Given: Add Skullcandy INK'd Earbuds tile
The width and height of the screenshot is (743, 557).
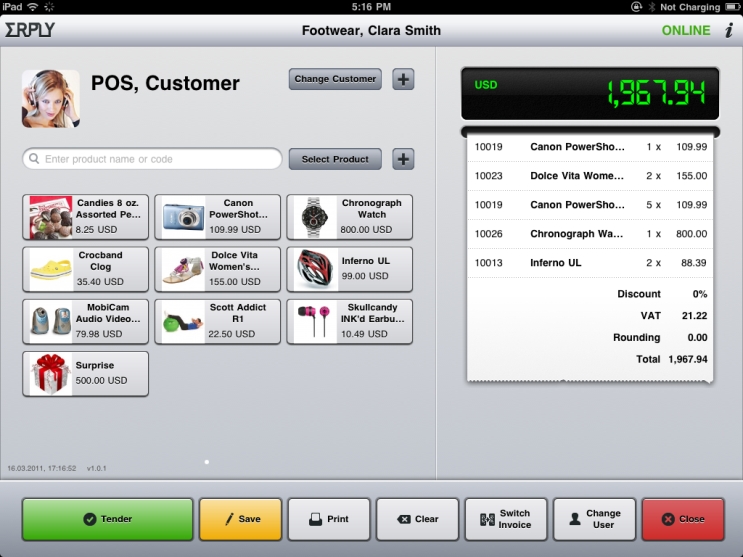Looking at the screenshot, I should (350, 321).
